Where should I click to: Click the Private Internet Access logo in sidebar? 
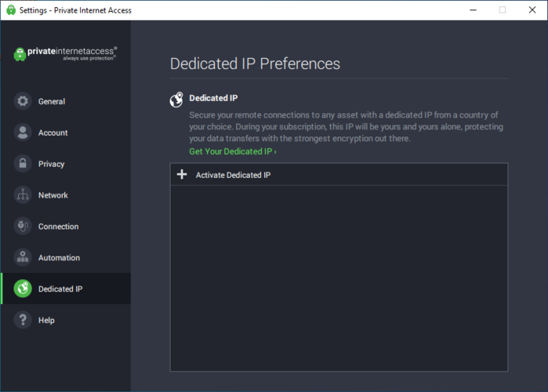coord(65,54)
